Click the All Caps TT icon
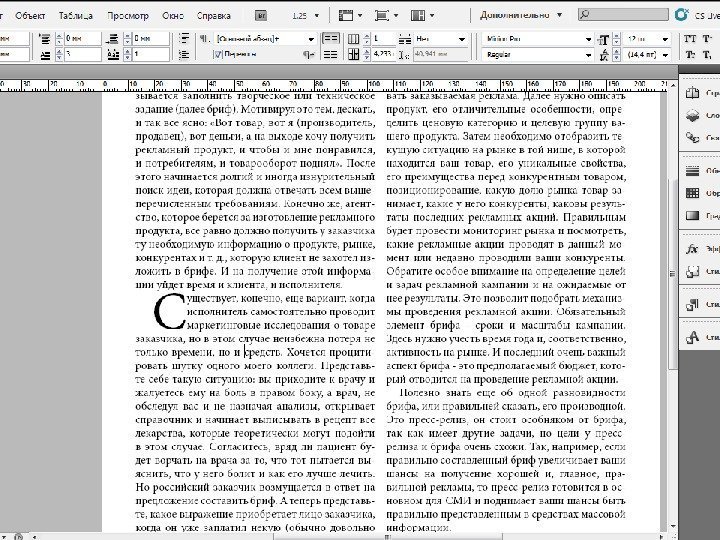This screenshot has width=720, height=540. (x=690, y=39)
